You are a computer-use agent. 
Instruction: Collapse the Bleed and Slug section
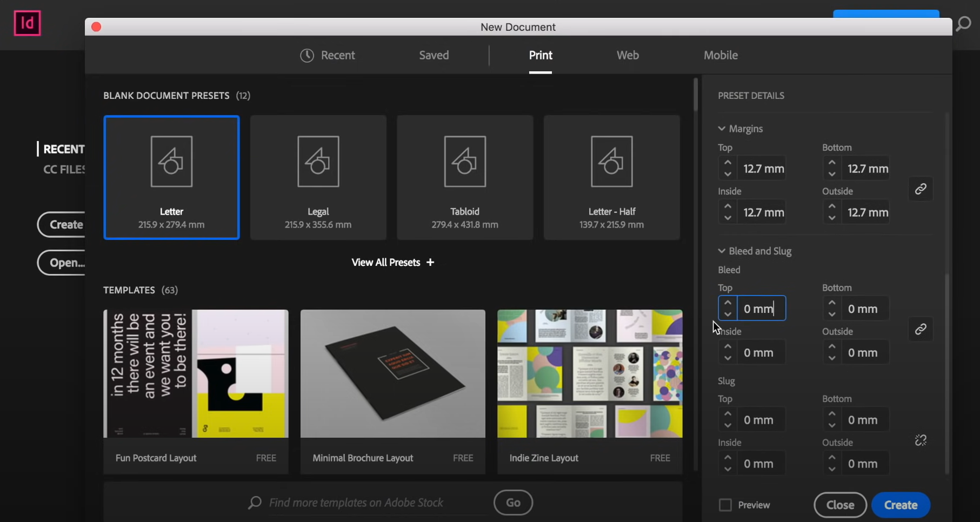(x=722, y=251)
